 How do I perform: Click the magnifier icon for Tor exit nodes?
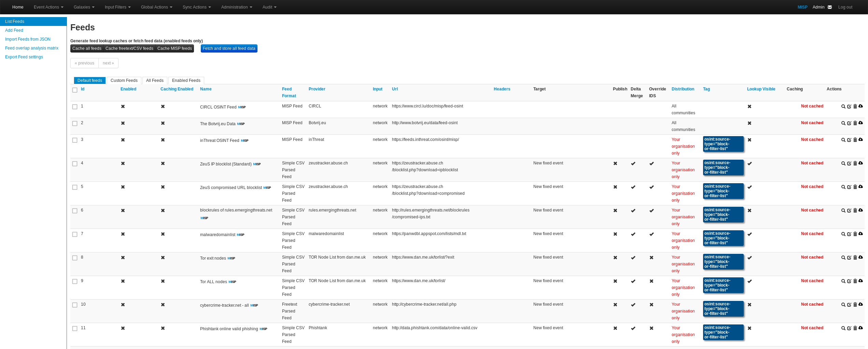(x=843, y=258)
